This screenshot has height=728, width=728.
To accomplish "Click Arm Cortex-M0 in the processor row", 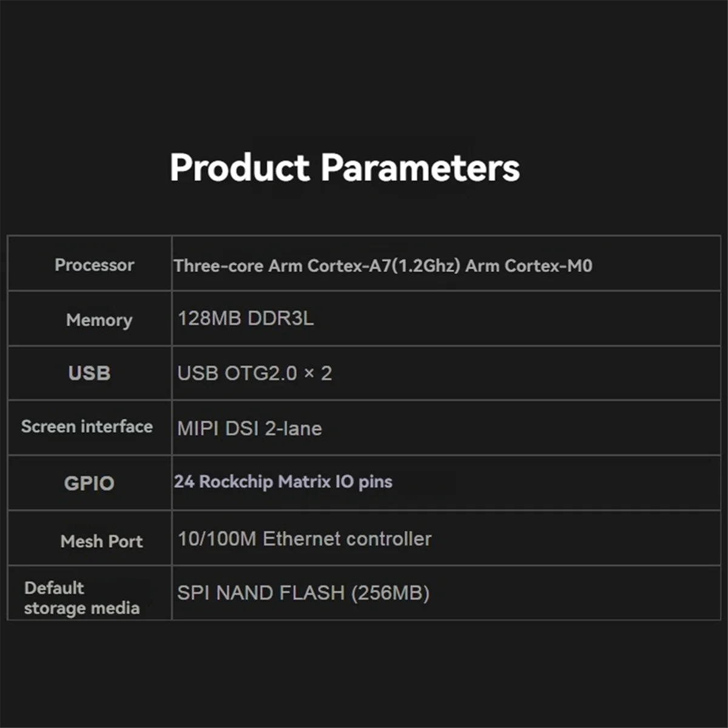I will [528, 266].
